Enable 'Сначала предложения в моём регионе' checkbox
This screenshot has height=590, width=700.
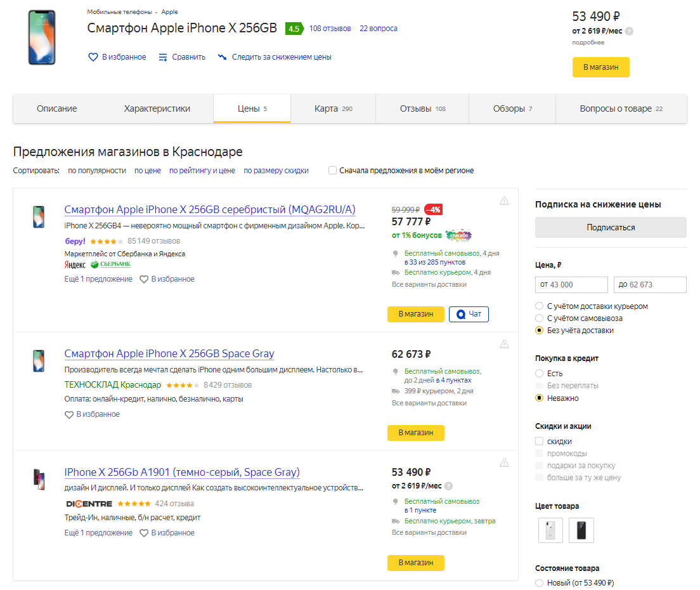[333, 171]
